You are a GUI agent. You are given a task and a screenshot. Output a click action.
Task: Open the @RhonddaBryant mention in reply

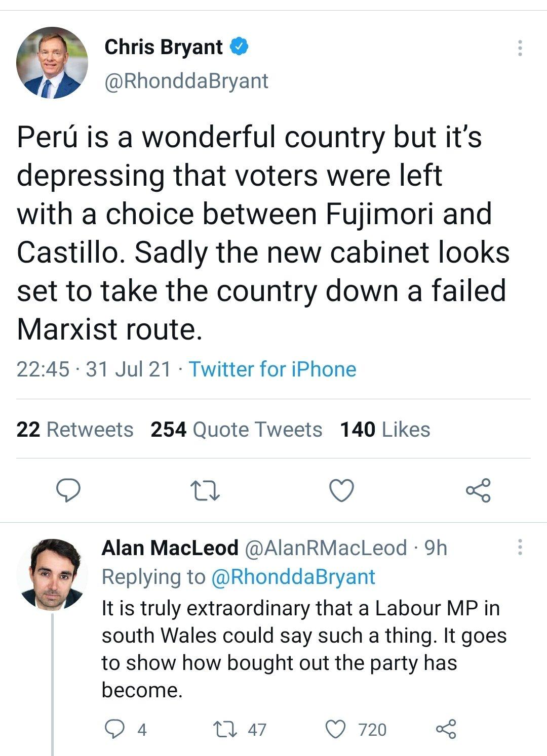292,577
